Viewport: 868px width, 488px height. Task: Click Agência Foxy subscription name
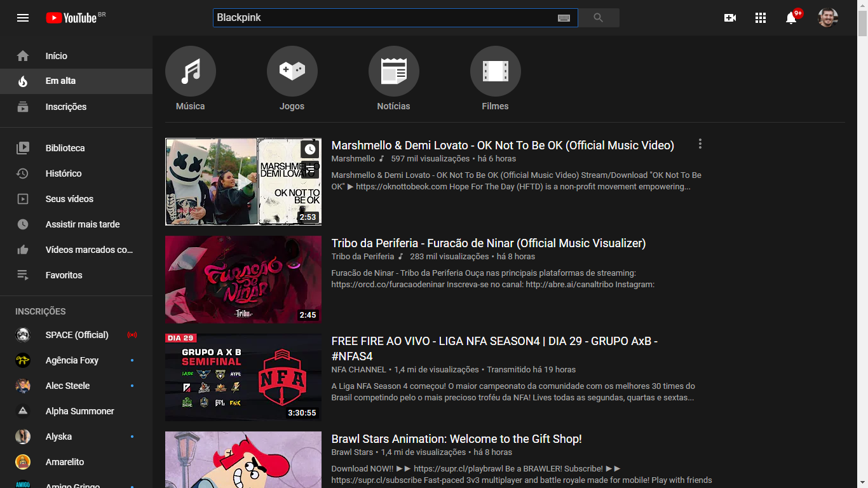72,360
